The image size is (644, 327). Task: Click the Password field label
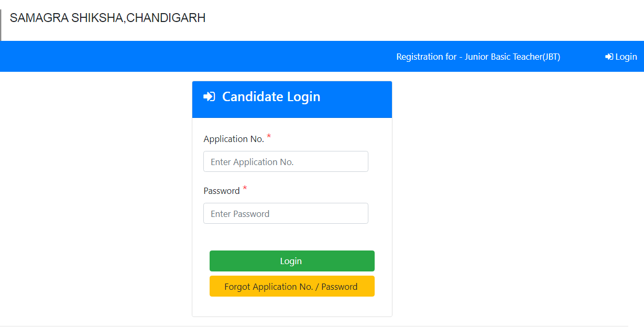(x=222, y=191)
